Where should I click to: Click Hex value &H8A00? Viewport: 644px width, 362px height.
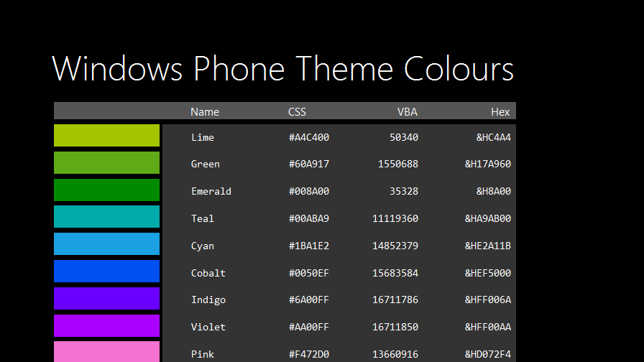coord(494,191)
